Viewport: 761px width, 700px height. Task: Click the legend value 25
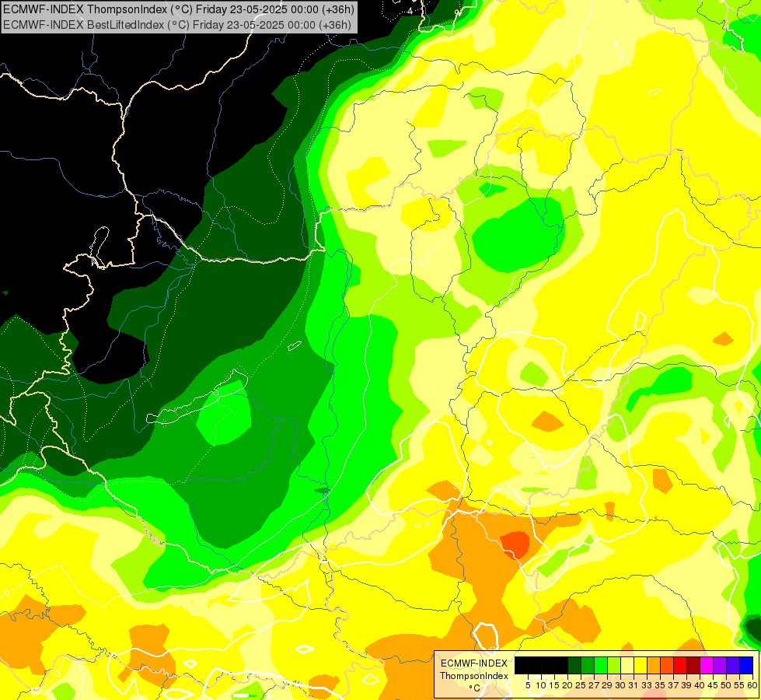[581, 685]
